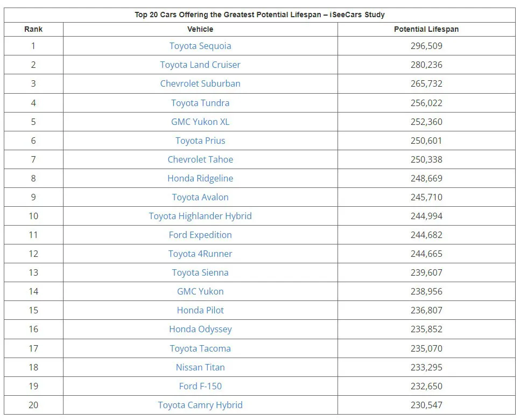The height and width of the screenshot is (420, 520).
Task: Follow the Ford Expedition link
Action: (x=200, y=235)
